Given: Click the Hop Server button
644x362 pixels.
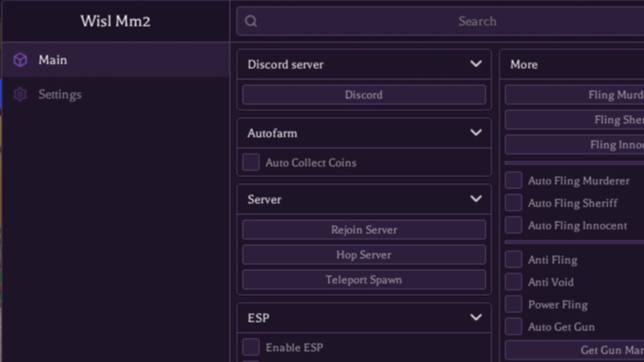Looking at the screenshot, I should pos(364,255).
